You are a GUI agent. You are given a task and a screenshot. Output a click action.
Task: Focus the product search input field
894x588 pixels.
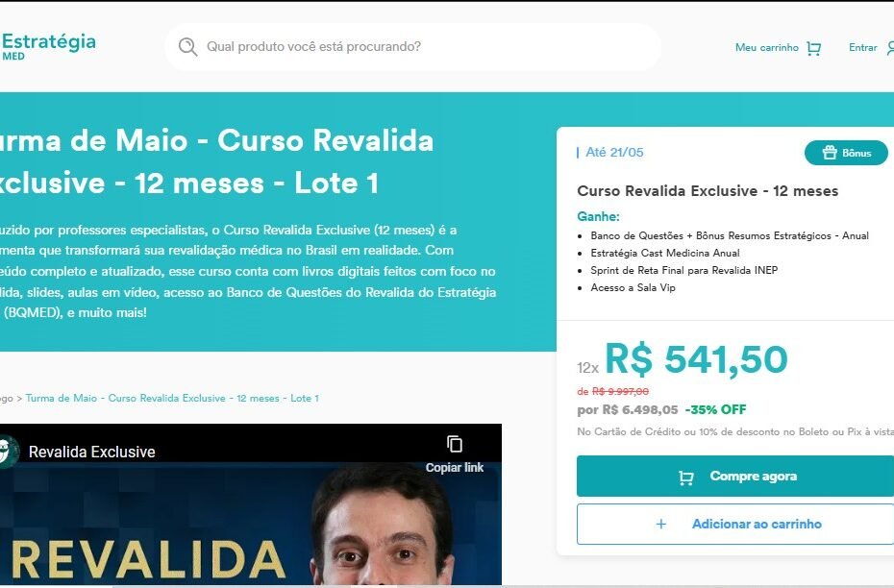pos(412,47)
